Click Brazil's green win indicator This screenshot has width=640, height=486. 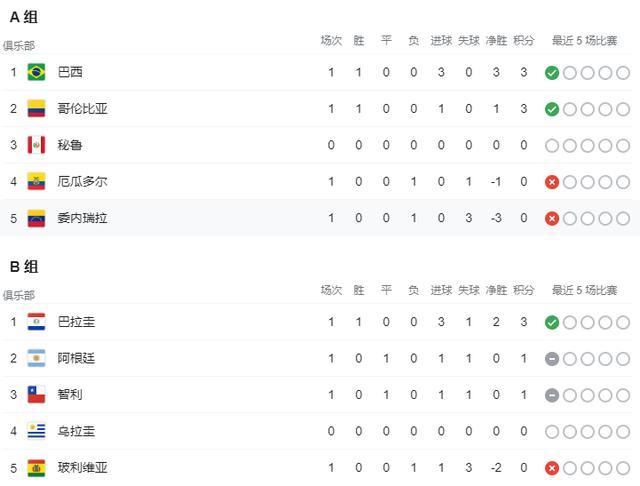tap(552, 72)
